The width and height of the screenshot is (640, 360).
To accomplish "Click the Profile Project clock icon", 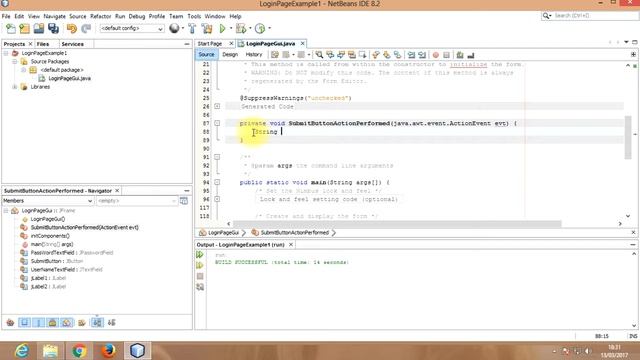I will [x=260, y=29].
